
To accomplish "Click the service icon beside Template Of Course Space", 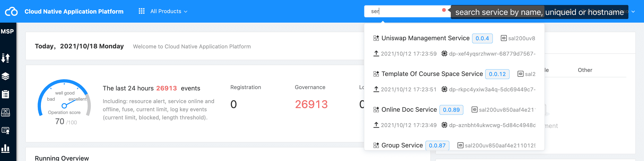I will tap(376, 74).
